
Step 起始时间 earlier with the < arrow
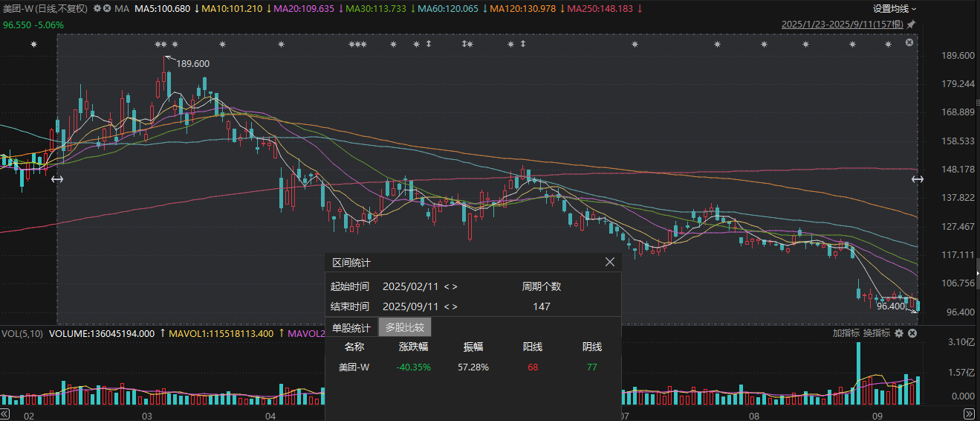point(447,286)
